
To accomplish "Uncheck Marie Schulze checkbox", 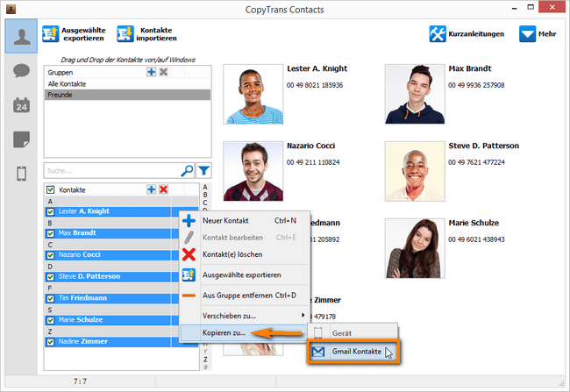I will coord(51,320).
